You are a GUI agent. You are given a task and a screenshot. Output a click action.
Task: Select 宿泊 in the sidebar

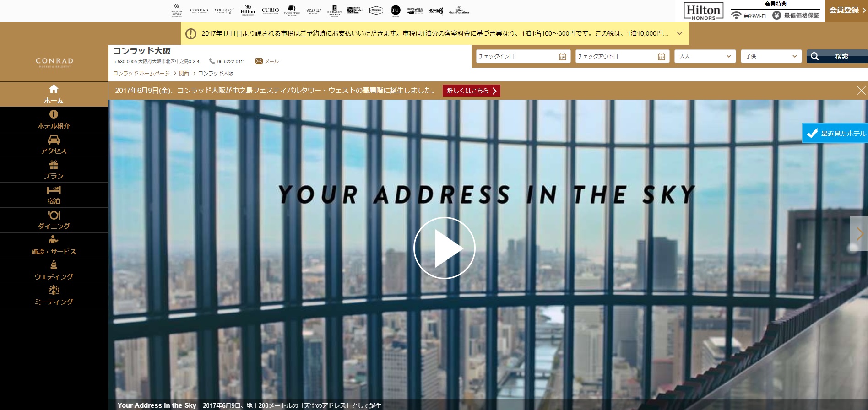click(54, 195)
